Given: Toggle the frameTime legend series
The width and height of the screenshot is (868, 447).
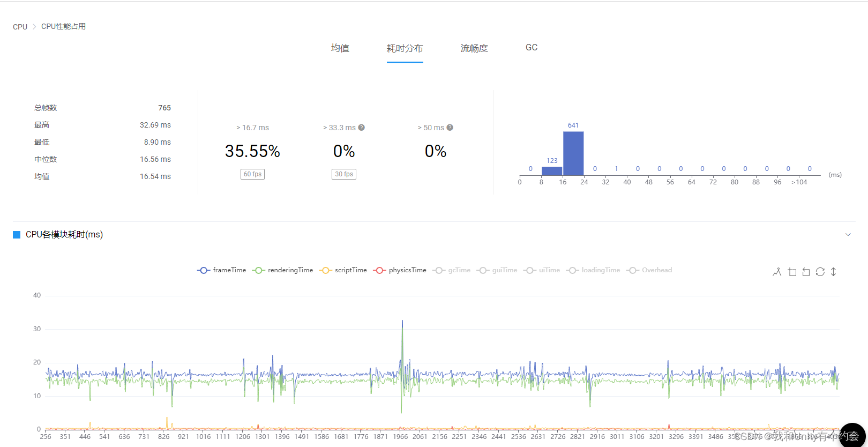Looking at the screenshot, I should point(222,270).
